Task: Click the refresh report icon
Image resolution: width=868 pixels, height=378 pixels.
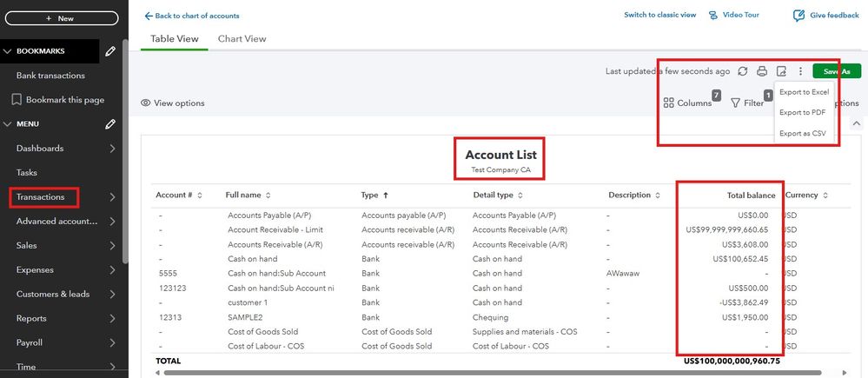Action: (742, 71)
